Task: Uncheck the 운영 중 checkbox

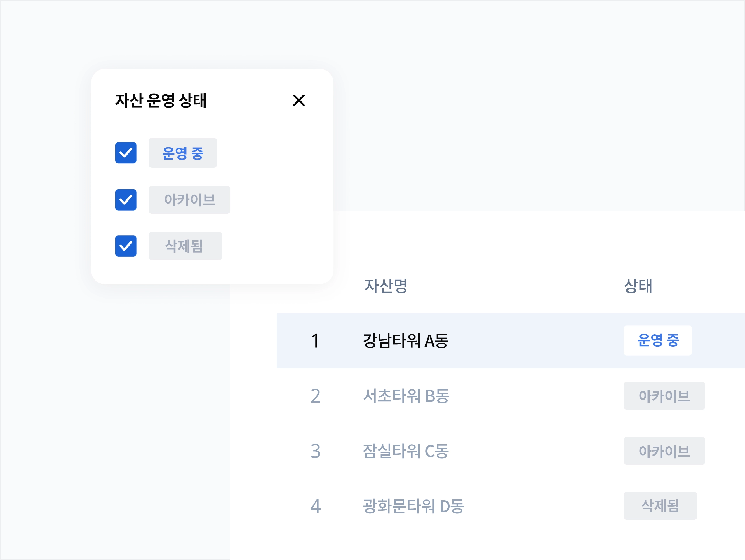Action: coord(126,153)
